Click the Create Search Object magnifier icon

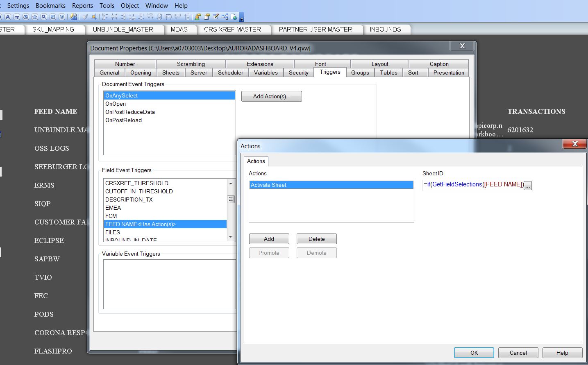coord(44,17)
